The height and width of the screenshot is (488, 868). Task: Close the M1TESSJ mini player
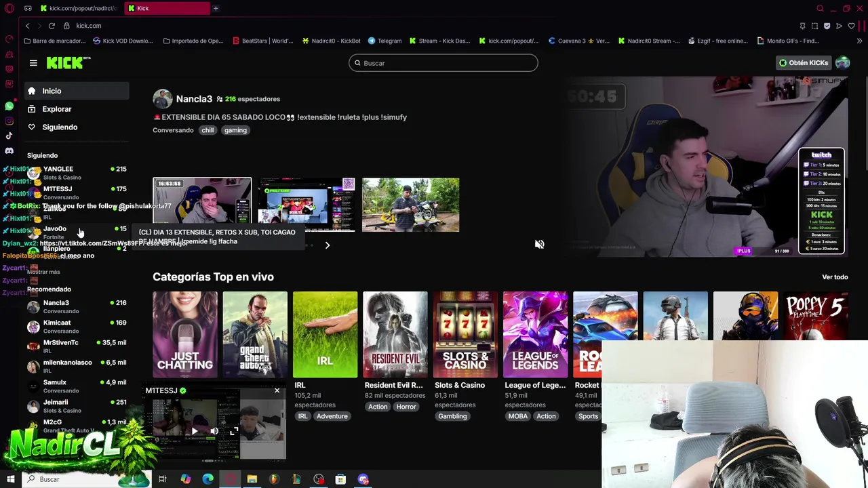coord(277,390)
